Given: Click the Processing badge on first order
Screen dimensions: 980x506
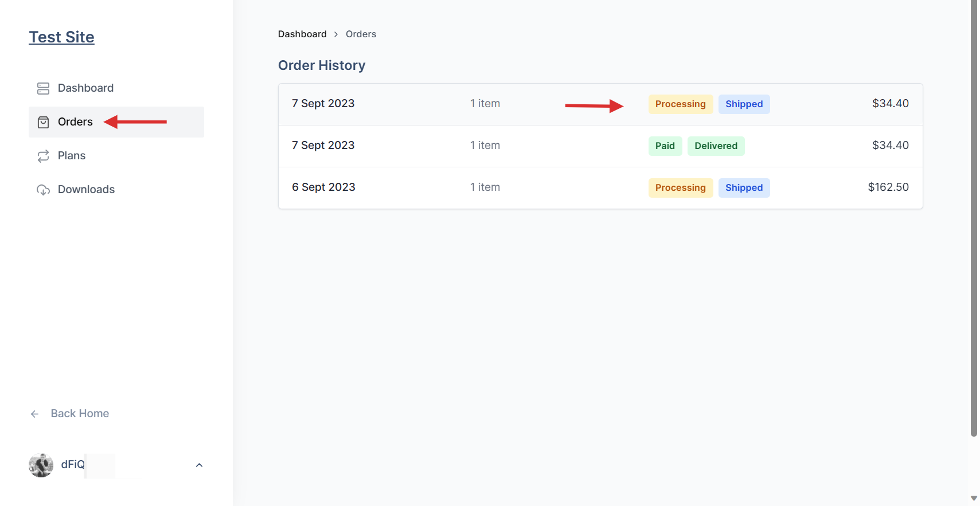Looking at the screenshot, I should click(680, 104).
